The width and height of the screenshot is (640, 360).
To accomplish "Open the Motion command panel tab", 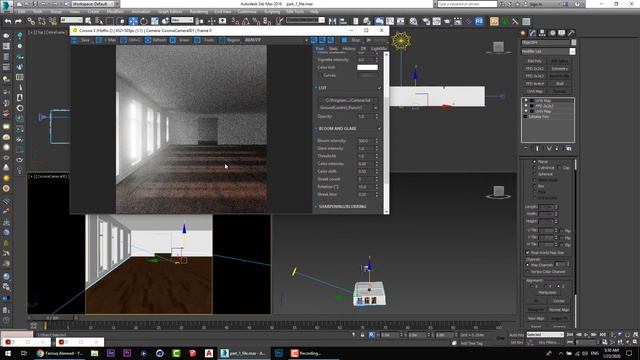I will pyautogui.click(x=552, y=33).
